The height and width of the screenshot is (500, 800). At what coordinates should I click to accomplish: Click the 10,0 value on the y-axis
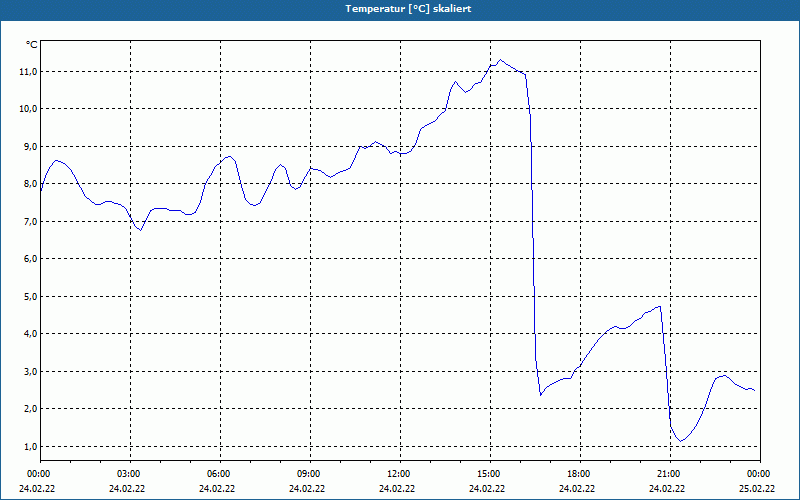click(29, 109)
